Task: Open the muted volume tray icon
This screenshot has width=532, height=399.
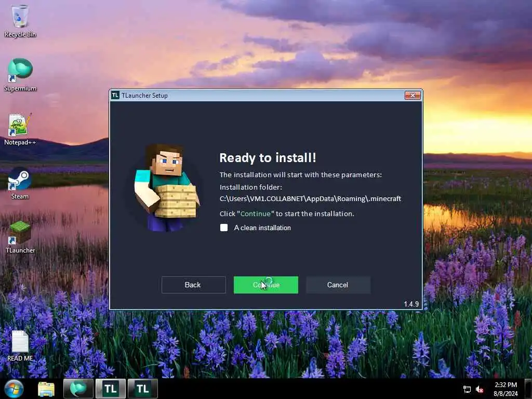Action: pos(480,389)
